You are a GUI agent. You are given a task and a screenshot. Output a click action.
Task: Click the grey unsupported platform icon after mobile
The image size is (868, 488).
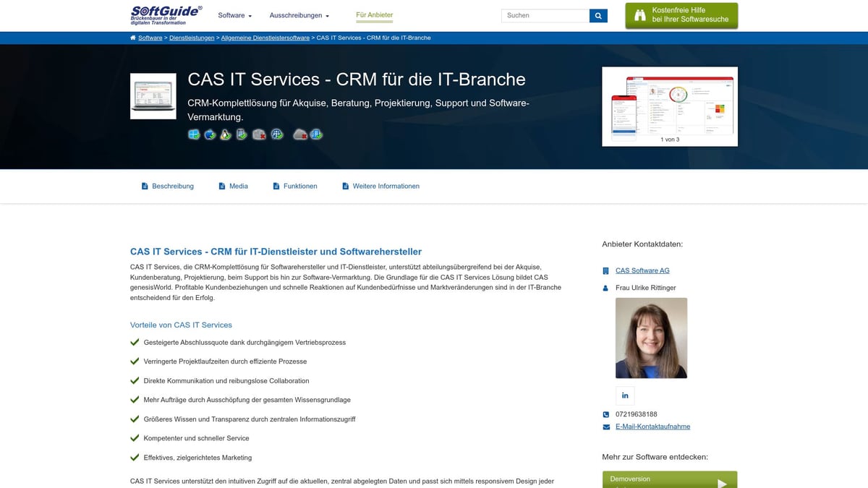click(259, 134)
